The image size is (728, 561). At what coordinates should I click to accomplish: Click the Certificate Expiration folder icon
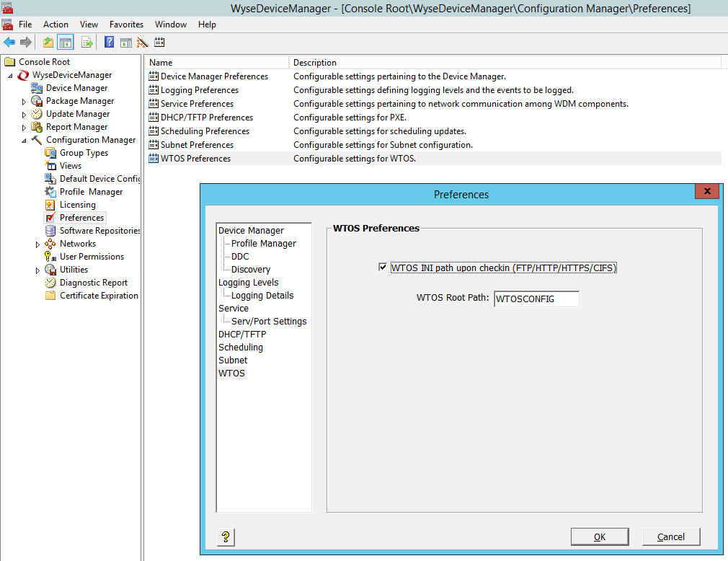pos(50,296)
